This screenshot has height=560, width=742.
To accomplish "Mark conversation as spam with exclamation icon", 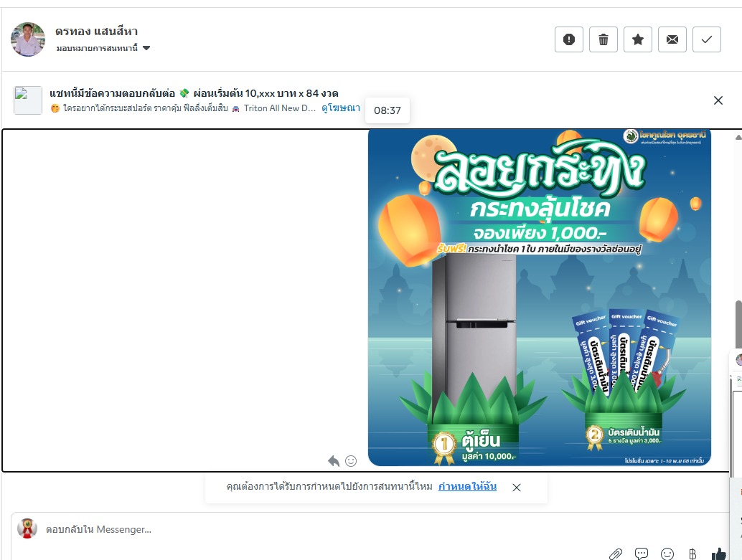I will (569, 39).
